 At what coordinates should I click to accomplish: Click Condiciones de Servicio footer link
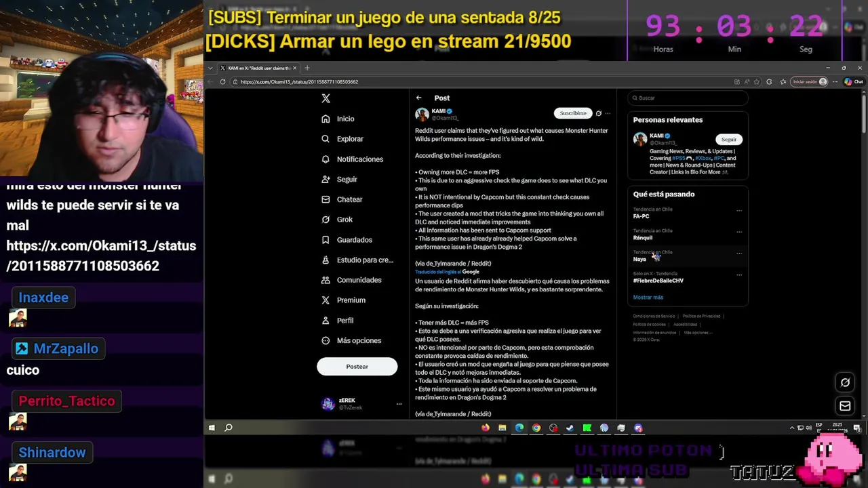coord(654,317)
